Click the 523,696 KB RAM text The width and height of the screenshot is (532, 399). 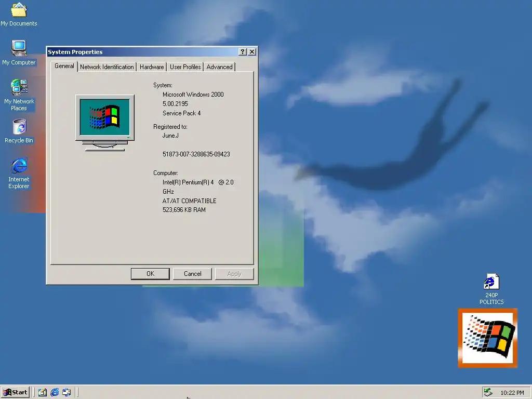coord(184,210)
